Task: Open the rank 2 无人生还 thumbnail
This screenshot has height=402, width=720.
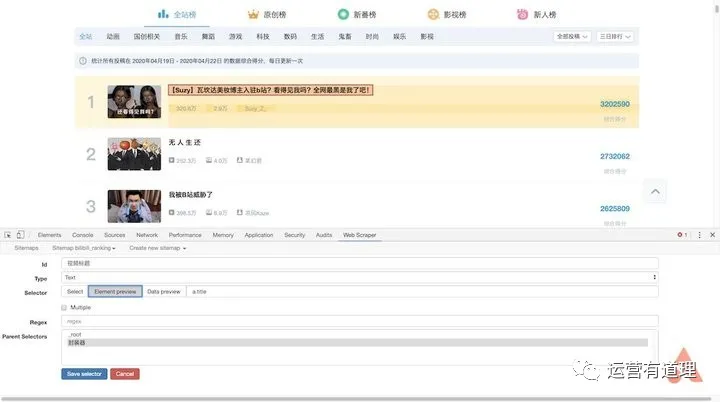Action: point(134,154)
